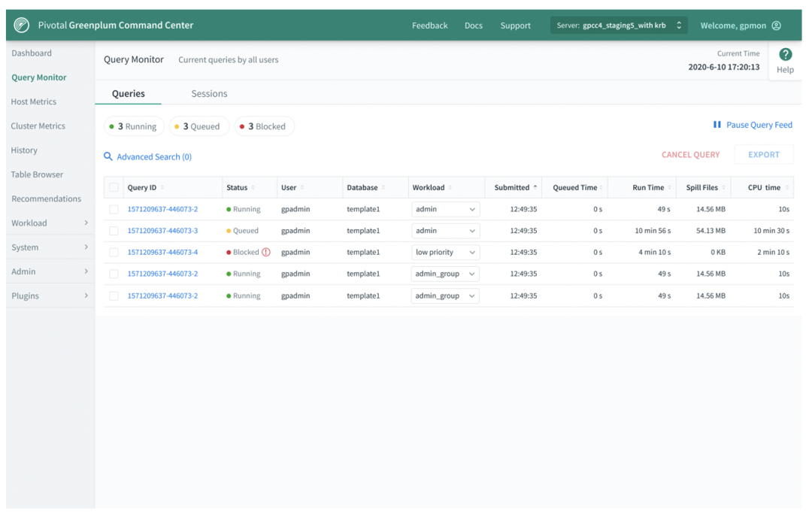Sort by Queued Time column arrows
812x524 pixels.
click(x=601, y=187)
